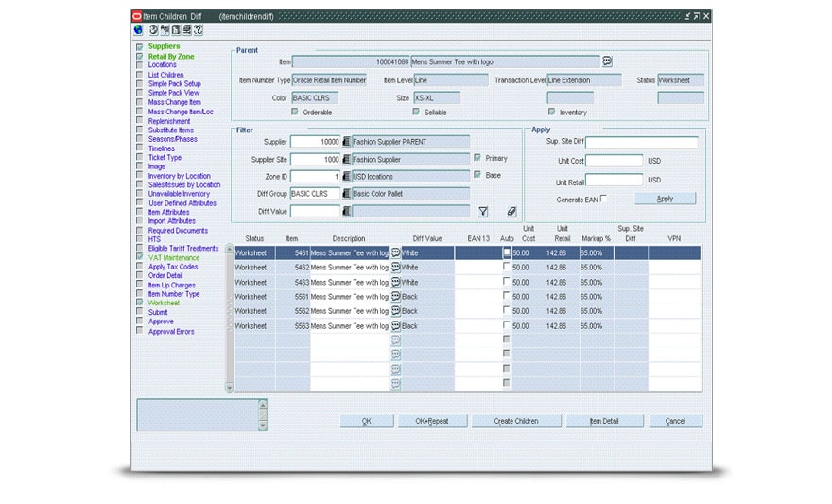
Task: Open the comment bubble for item 5462
Action: pyautogui.click(x=396, y=268)
